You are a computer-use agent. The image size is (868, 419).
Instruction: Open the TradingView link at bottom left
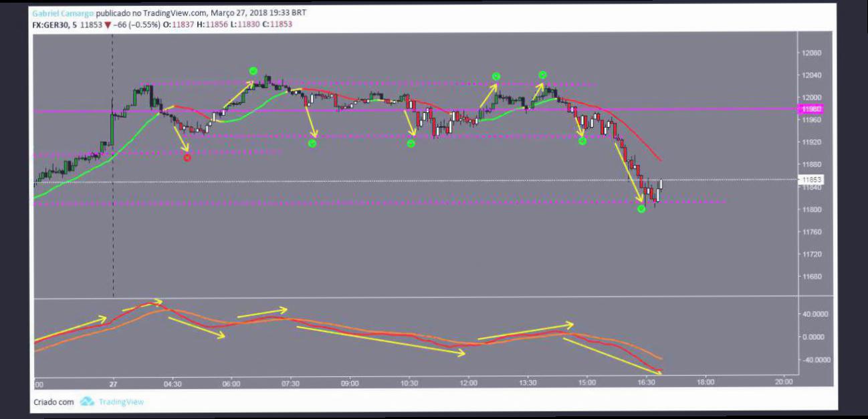(x=121, y=402)
